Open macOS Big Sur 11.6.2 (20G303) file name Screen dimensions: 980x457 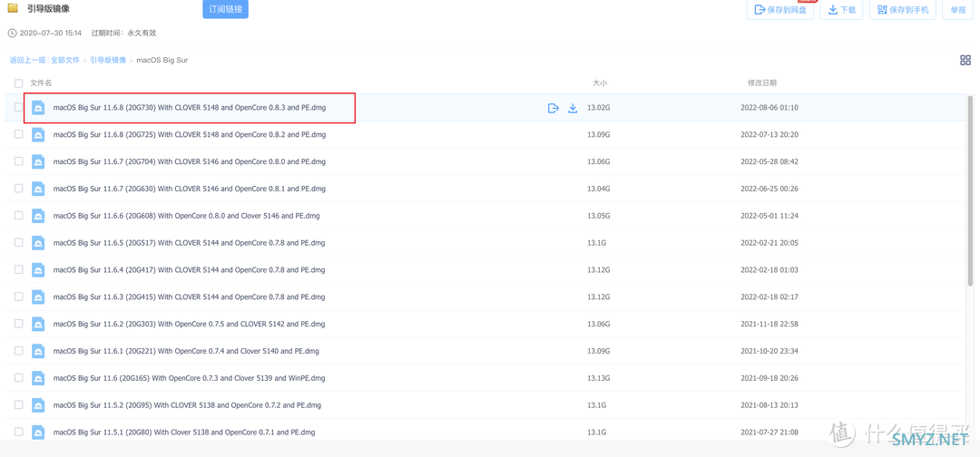point(190,324)
